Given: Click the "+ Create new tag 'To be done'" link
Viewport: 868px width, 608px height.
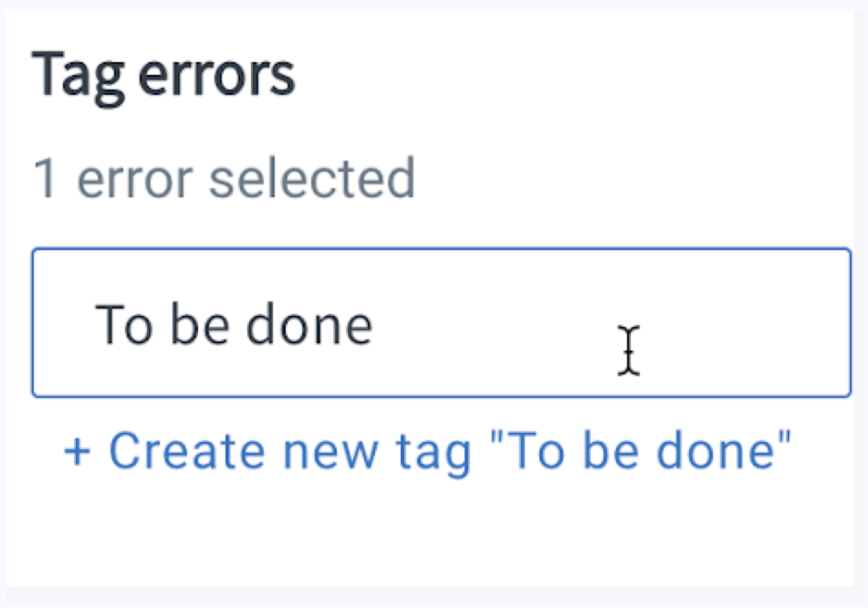Looking at the screenshot, I should point(429,450).
